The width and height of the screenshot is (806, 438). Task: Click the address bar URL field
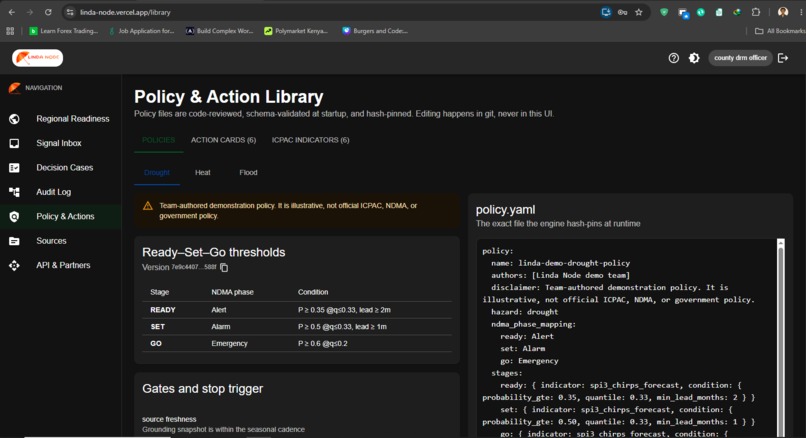point(329,12)
